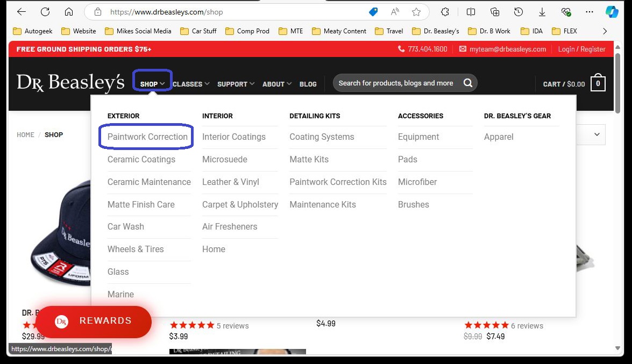Open the Travel bookmarks folder

point(389,31)
